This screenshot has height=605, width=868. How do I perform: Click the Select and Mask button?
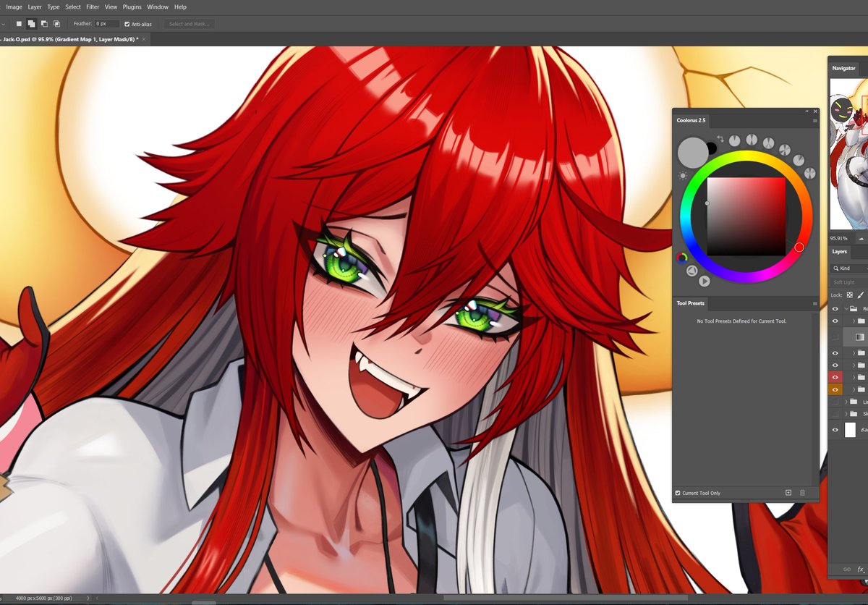(x=190, y=24)
